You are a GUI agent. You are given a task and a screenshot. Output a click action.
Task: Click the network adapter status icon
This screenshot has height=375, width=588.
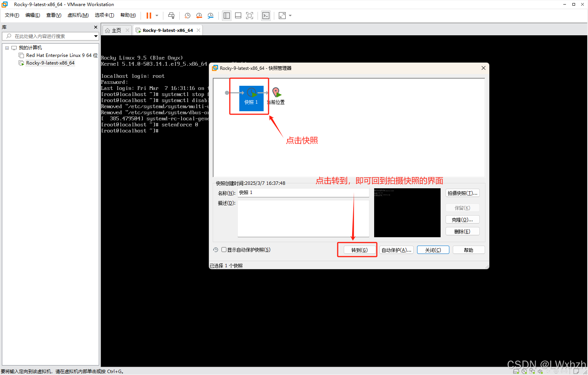tap(532, 372)
